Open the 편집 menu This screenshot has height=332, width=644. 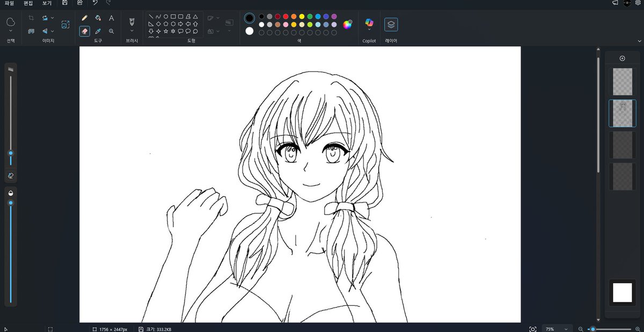28,3
